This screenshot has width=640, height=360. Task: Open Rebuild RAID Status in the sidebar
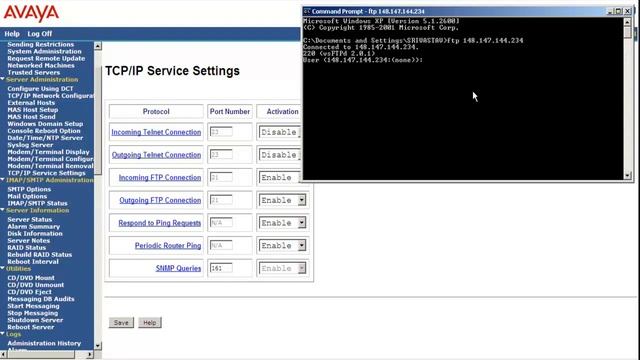(40, 255)
